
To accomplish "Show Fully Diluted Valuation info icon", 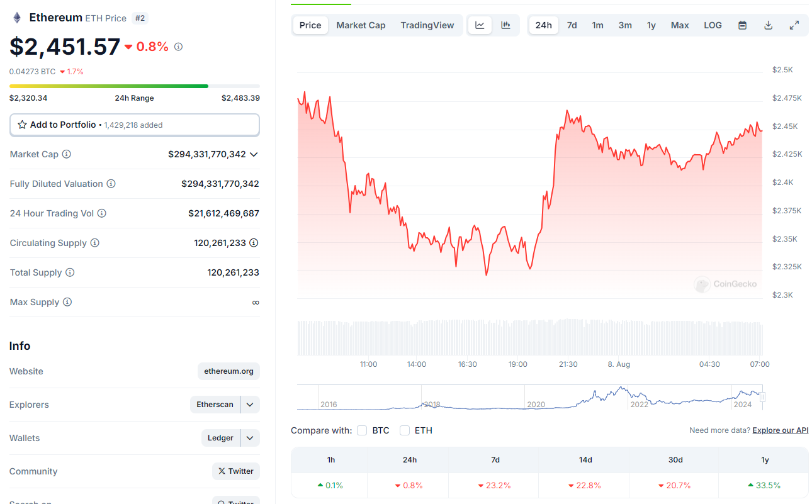I will (111, 184).
